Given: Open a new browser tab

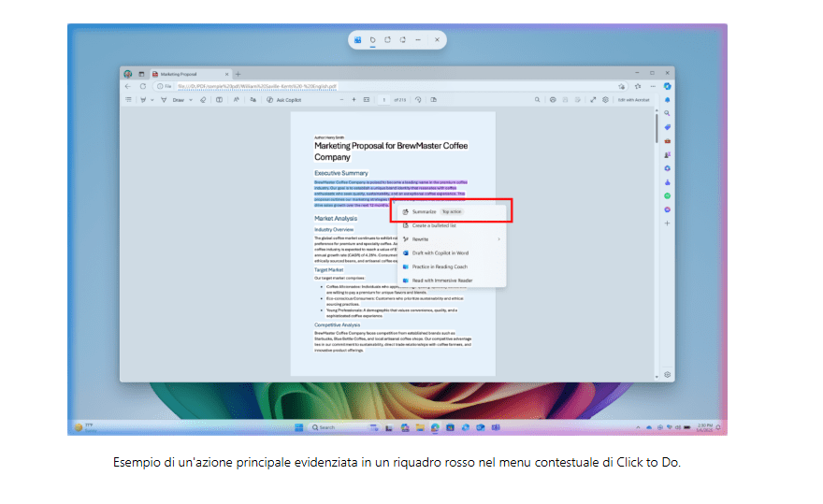Looking at the screenshot, I should pos(238,74).
